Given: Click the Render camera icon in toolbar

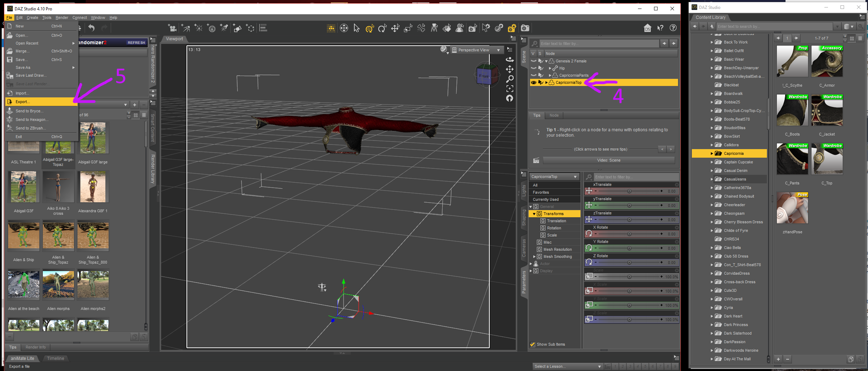Looking at the screenshot, I should click(x=525, y=28).
